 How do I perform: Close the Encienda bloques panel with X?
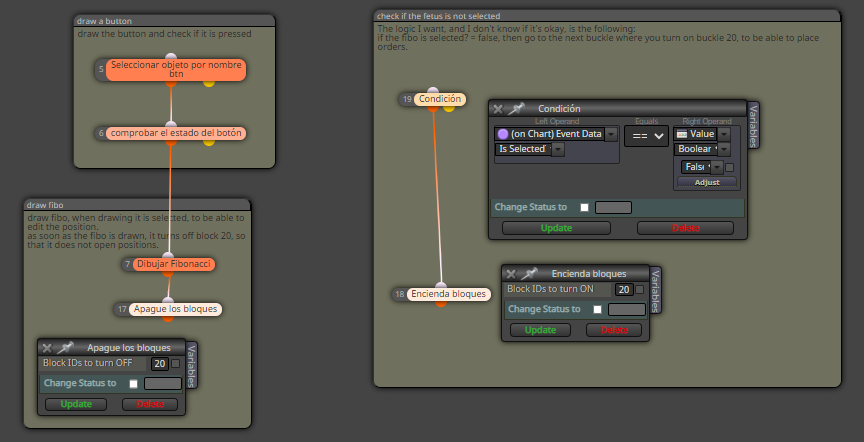pos(511,274)
